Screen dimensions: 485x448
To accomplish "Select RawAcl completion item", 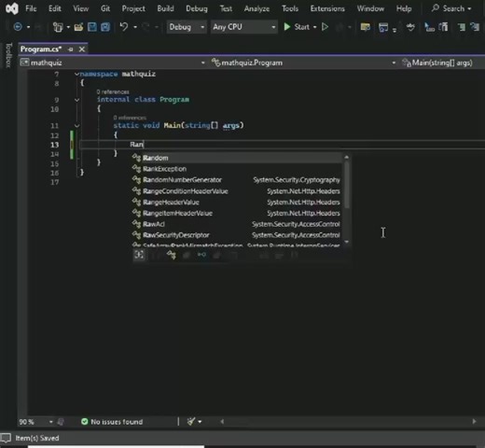I will [x=237, y=224].
